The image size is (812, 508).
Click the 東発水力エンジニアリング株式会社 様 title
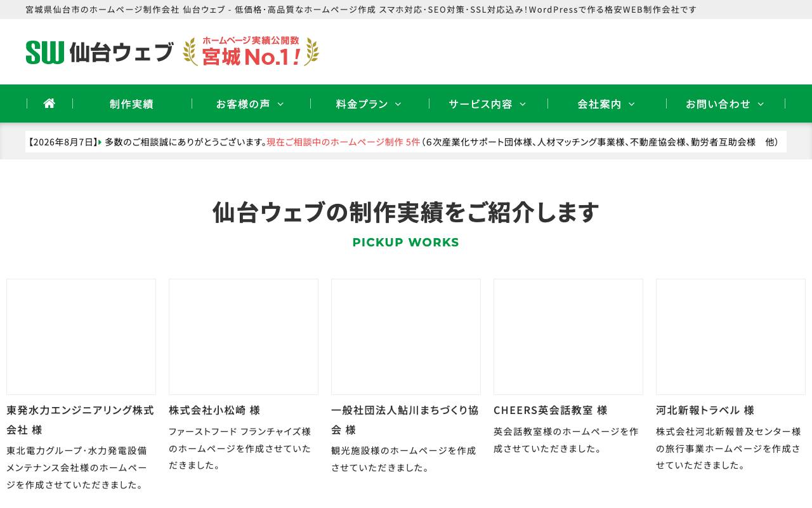pos(81,420)
